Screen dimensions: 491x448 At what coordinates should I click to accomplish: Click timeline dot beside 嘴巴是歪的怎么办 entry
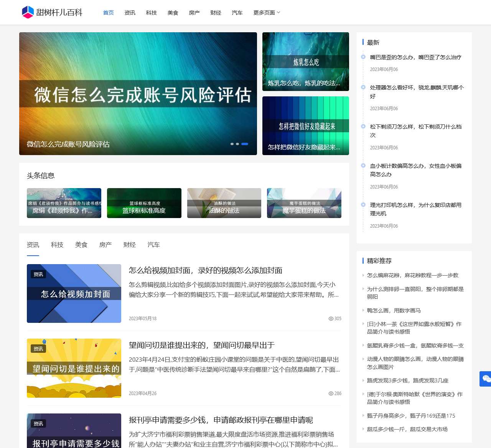point(363,56)
